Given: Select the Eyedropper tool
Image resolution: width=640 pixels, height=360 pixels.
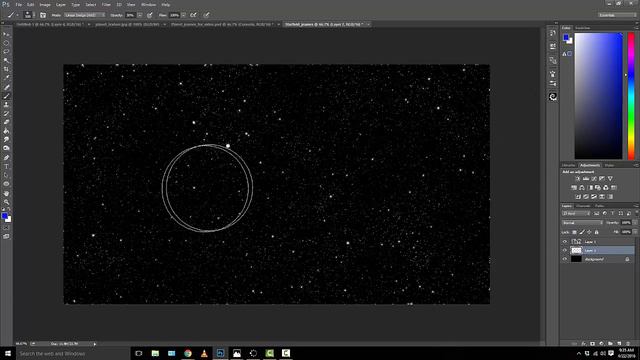Looking at the screenshot, I should tap(6, 78).
